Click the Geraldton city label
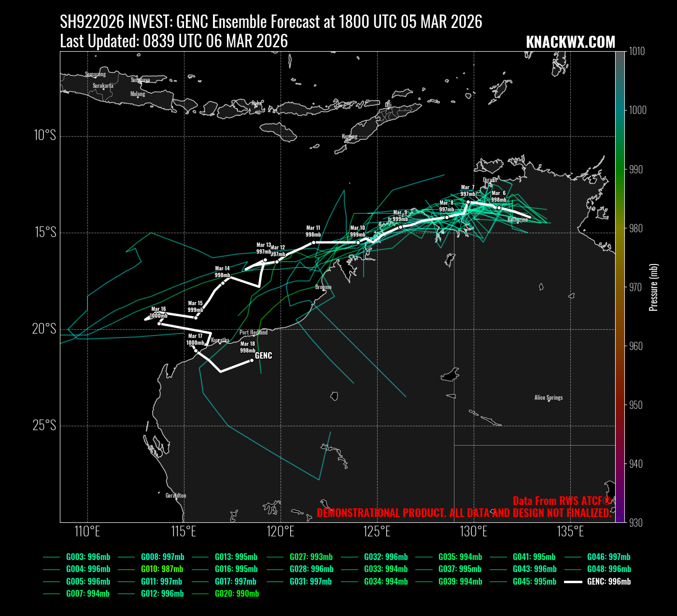Viewport: 677px width, 616px height. pos(176,496)
